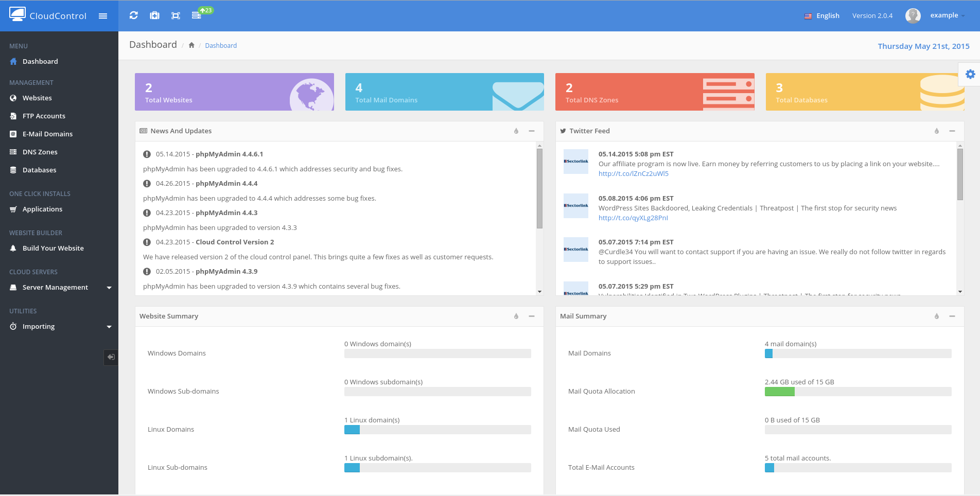Image resolution: width=980 pixels, height=496 pixels.
Task: Click the refresh icon in top toolbar
Action: [134, 15]
